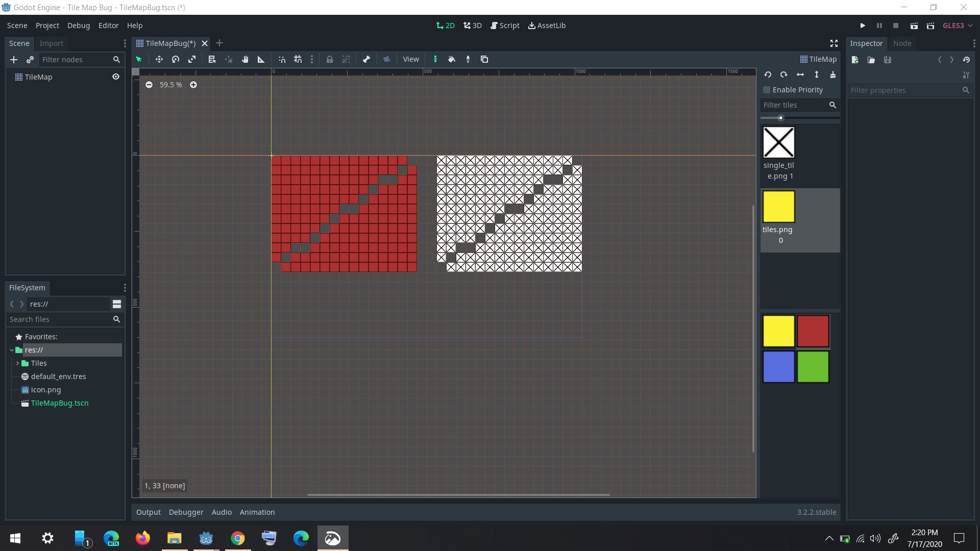The width and height of the screenshot is (980, 551).
Task: Open the Animation bottom panel
Action: 257,512
